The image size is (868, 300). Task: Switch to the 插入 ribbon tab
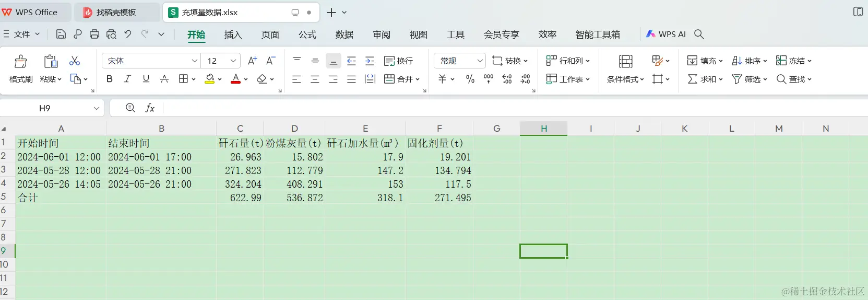pos(233,34)
